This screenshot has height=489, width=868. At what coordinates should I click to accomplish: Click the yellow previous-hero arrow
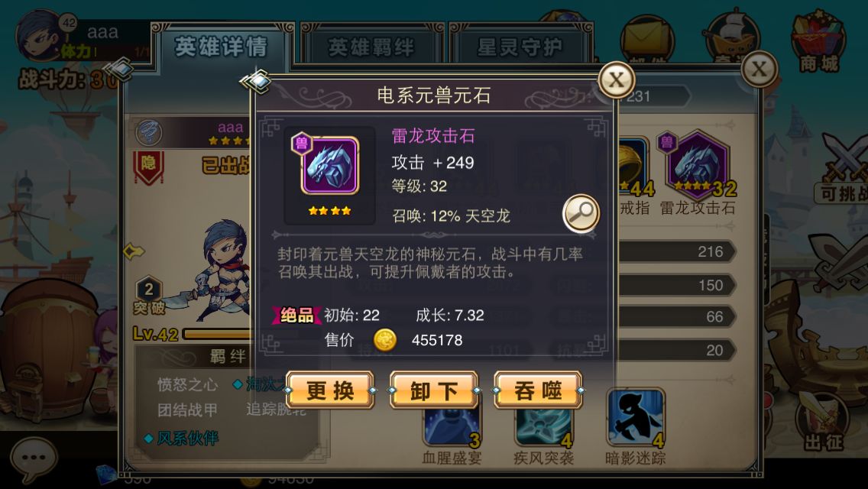[134, 252]
